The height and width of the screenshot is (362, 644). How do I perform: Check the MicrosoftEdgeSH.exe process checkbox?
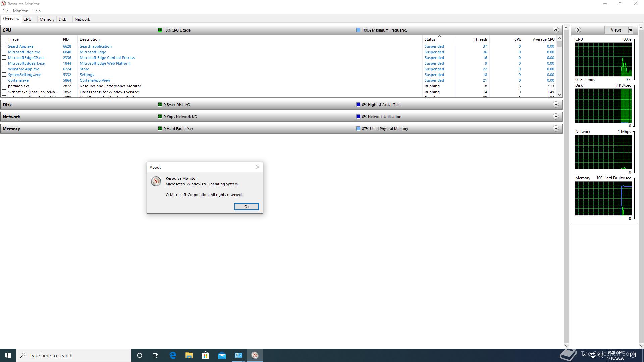(4, 63)
